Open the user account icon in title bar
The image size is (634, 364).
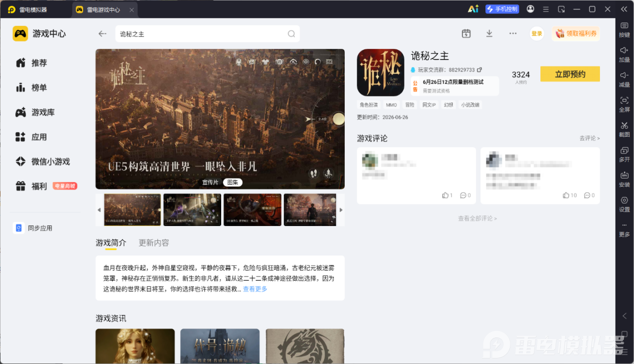coord(530,9)
